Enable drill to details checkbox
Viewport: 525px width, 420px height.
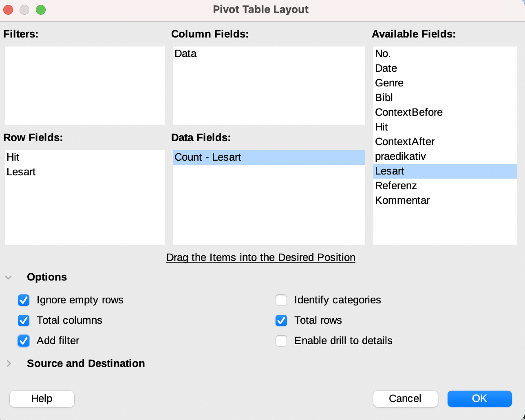click(x=281, y=341)
